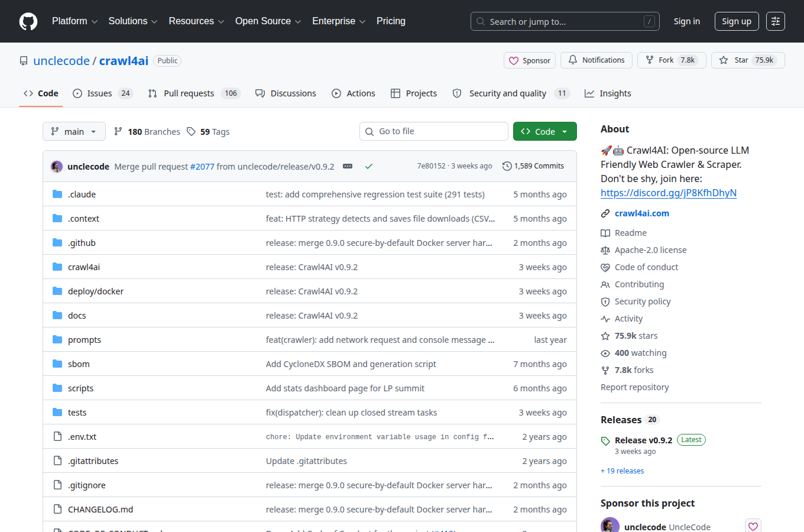Open commit 'Add CycloneDX SBOM and generation script'
Viewport: 804px width, 532px height.
point(351,364)
